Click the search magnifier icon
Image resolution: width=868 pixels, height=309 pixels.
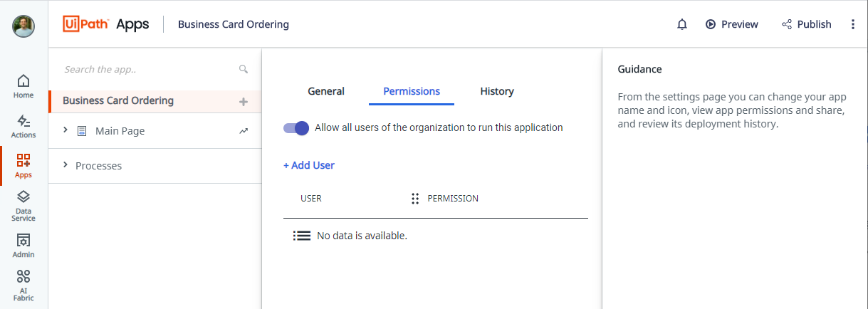click(244, 69)
